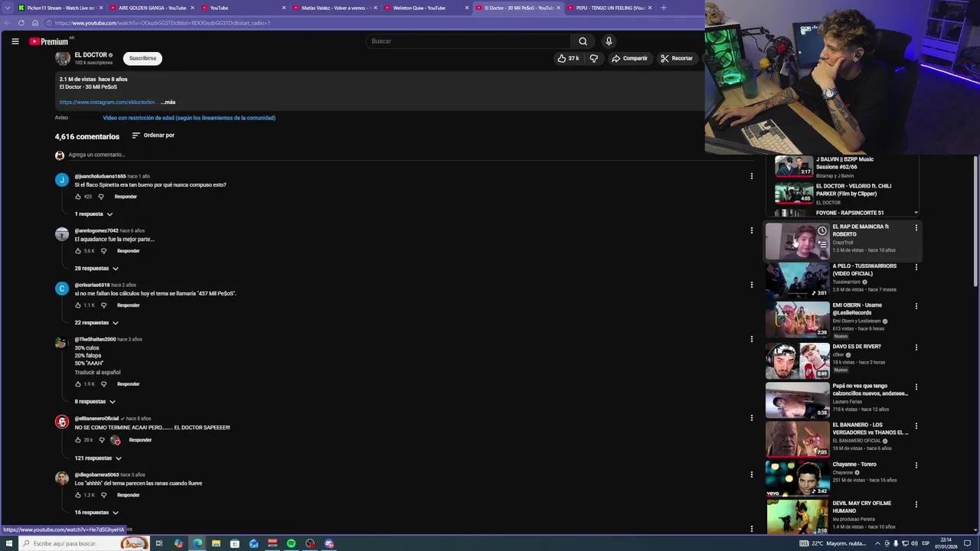The height and width of the screenshot is (551, 980).
Task: Like crisarias6318's comment
Action: 78,305
